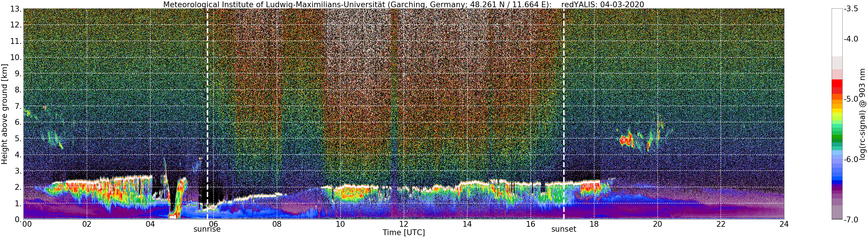This screenshot has width=868, height=238.
Task: Click the x-axis tick label "20"
Action: (657, 224)
